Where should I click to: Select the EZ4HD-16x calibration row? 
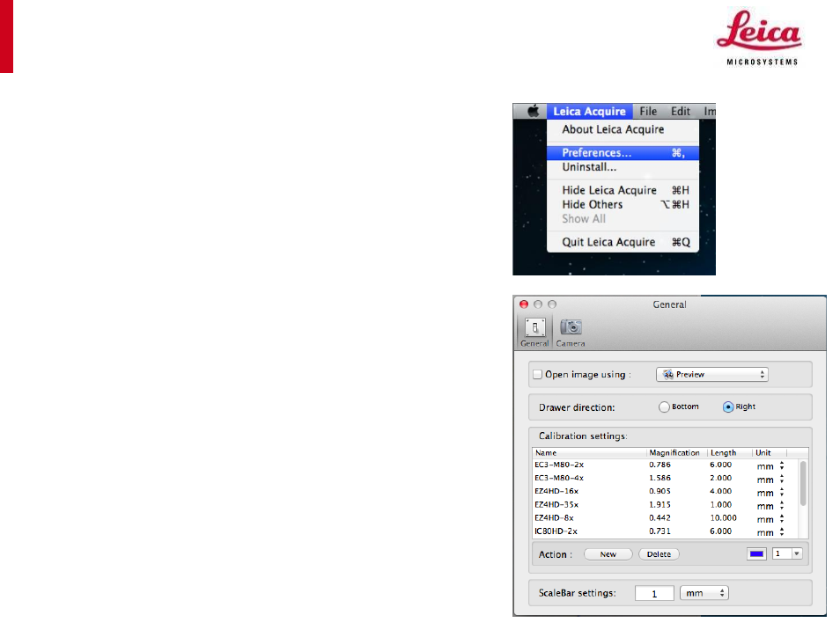point(664,491)
